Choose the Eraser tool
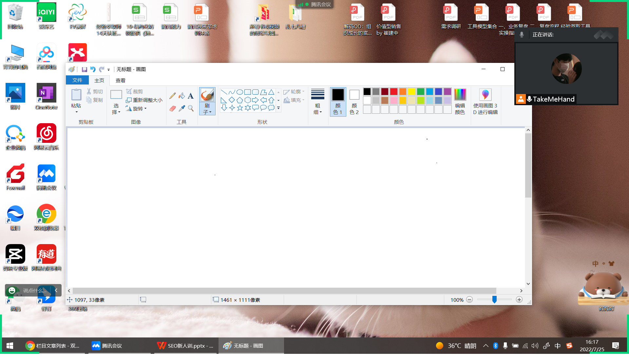The width and height of the screenshot is (629, 364). tap(173, 108)
